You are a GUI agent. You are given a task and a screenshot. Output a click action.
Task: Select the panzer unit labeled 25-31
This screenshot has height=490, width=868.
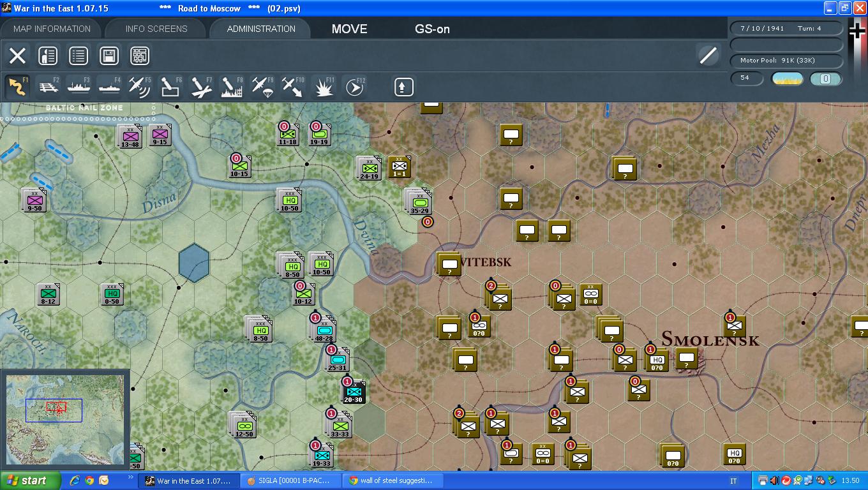[x=337, y=360]
